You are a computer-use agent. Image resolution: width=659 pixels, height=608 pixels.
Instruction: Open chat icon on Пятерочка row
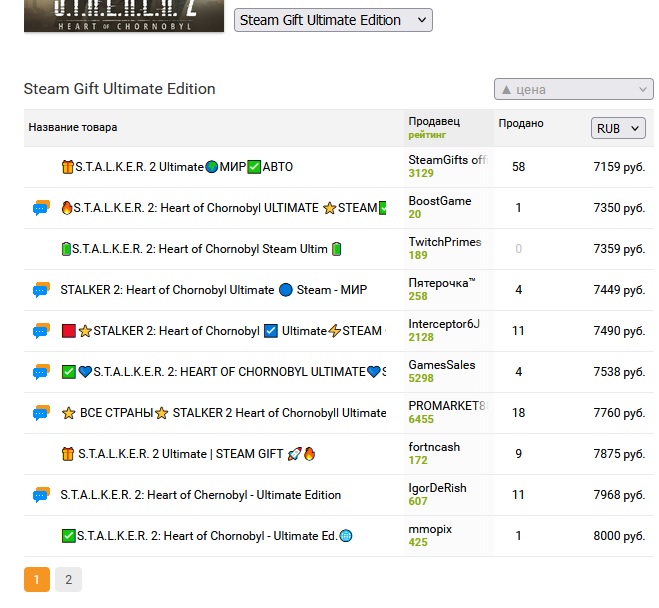point(41,290)
